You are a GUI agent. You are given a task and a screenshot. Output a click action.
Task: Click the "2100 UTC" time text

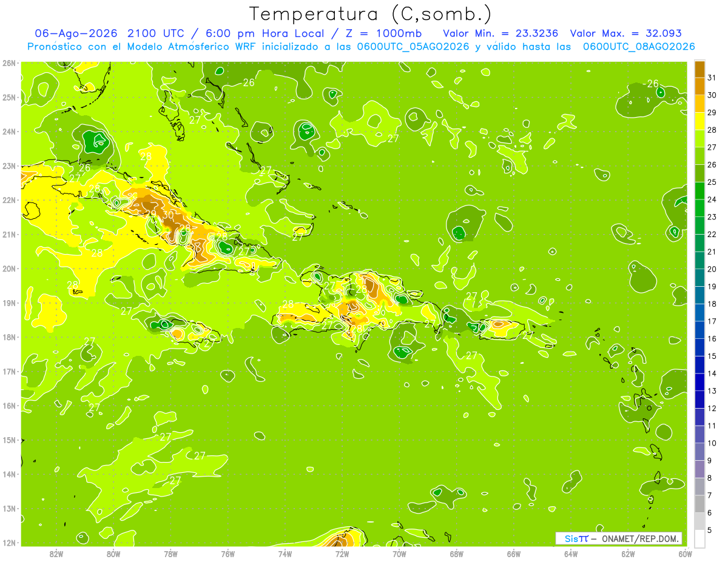click(156, 33)
